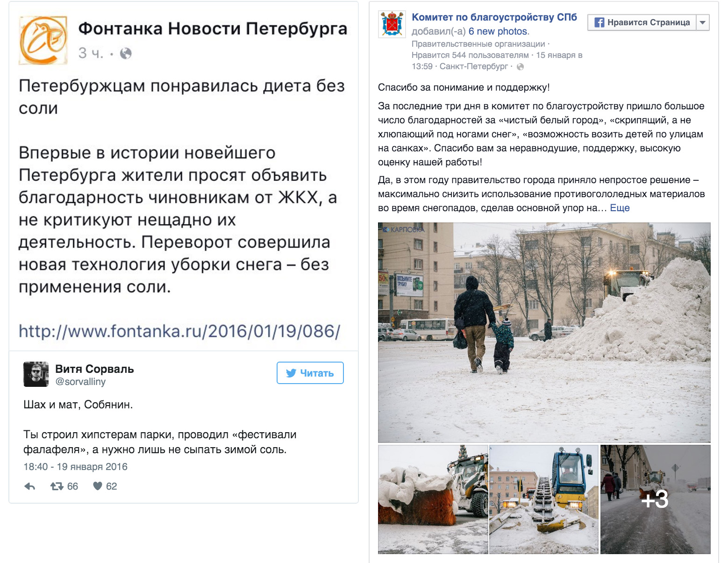
Task: Follow with the Читать Twitter button
Action: click(310, 373)
